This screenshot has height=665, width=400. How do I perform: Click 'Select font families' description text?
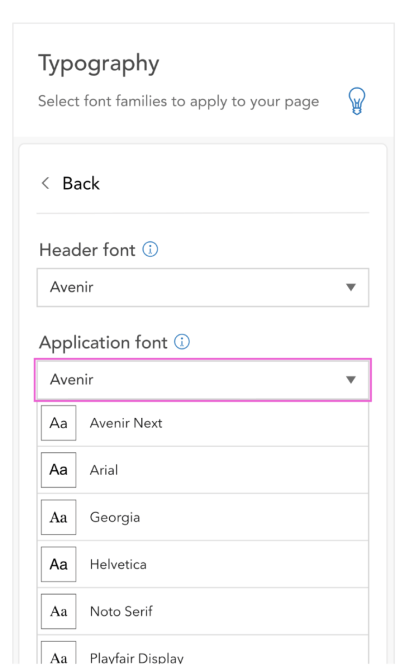pyautogui.click(x=179, y=101)
